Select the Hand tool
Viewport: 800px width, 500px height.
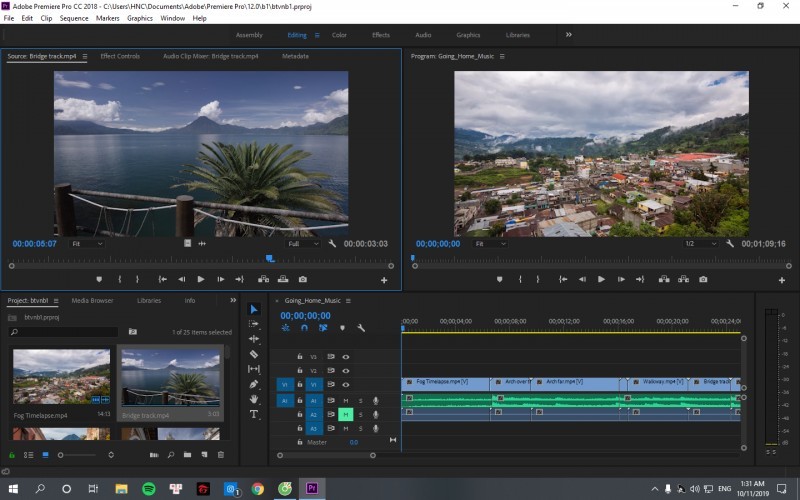click(x=254, y=399)
